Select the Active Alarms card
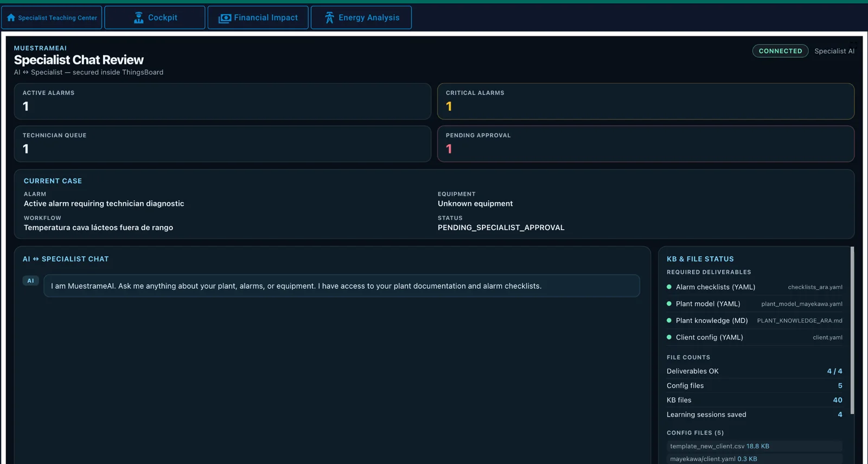 222,101
